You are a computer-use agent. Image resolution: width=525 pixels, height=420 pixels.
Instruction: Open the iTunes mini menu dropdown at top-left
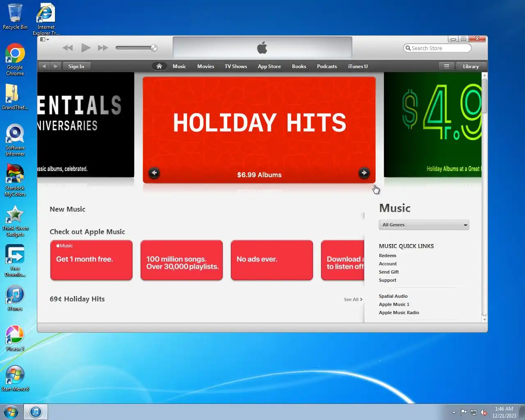pyautogui.click(x=44, y=39)
